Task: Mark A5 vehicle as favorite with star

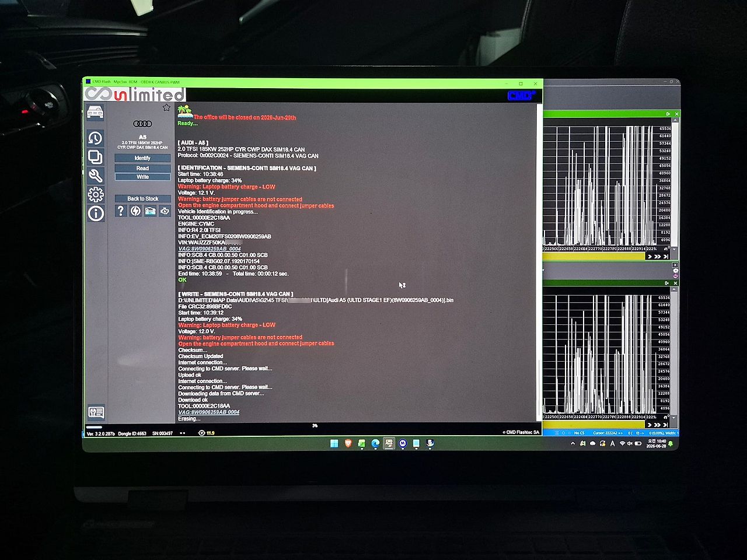Action: pyautogui.click(x=166, y=107)
